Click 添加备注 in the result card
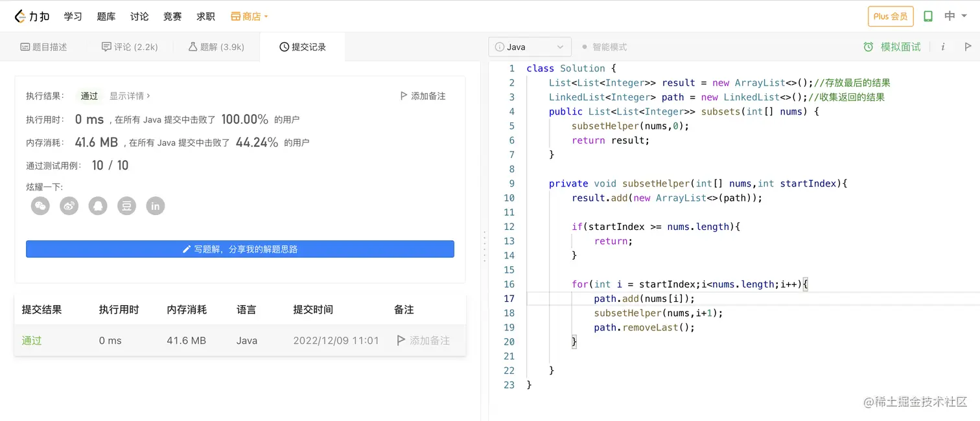Image resolution: width=980 pixels, height=421 pixels. pyautogui.click(x=423, y=96)
